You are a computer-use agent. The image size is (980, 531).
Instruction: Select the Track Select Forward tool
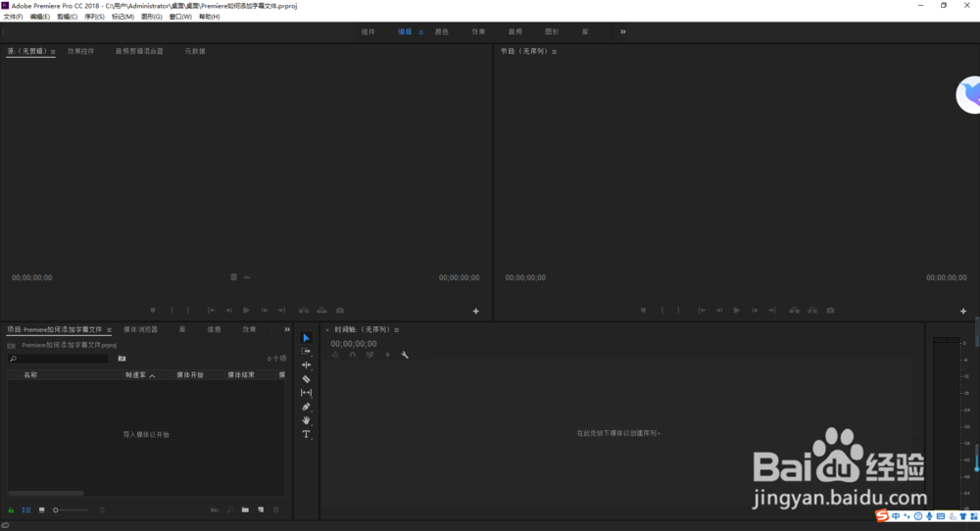pos(306,352)
